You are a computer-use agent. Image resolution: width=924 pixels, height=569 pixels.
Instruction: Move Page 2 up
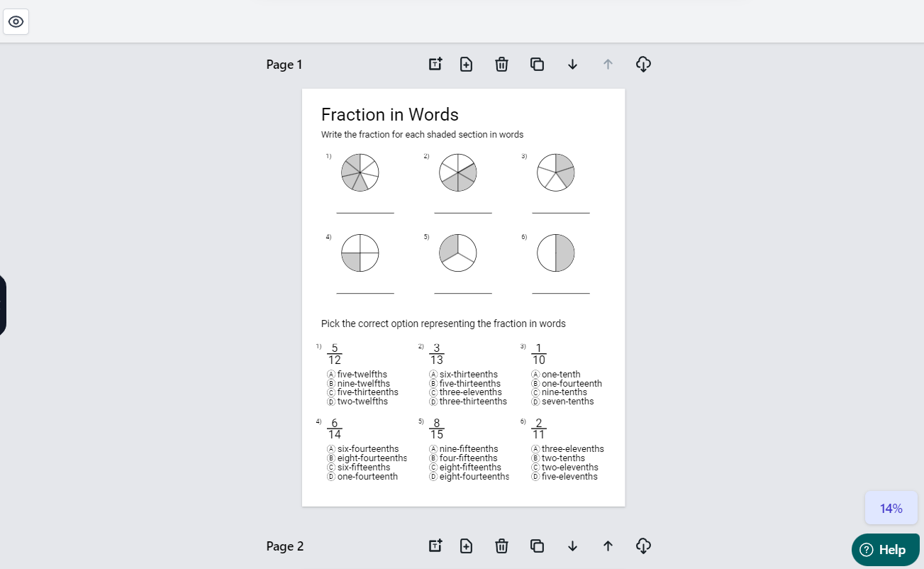click(x=608, y=546)
